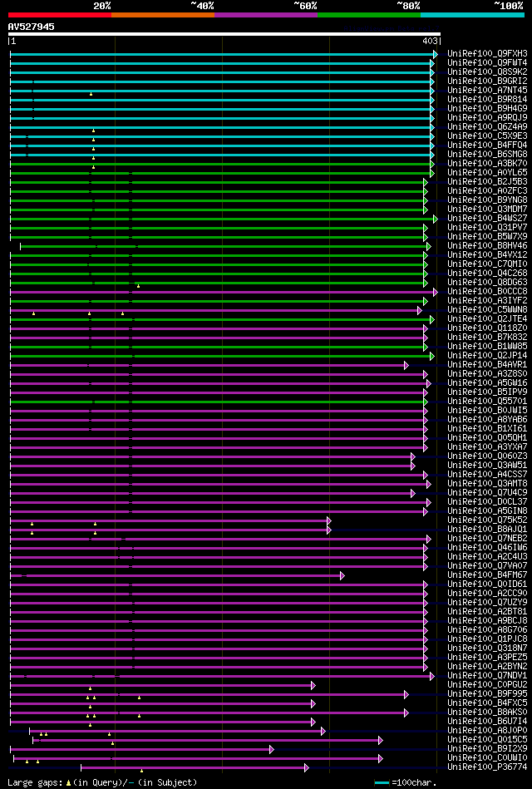Screen dimensions: 532x789
Task: Select the green bar for UniRef100_Q55701
Action: (x=217, y=402)
